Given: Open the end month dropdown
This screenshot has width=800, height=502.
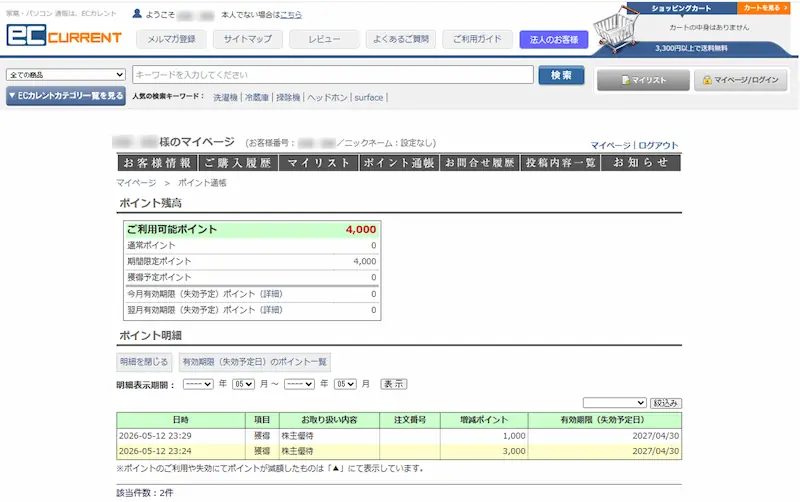Looking at the screenshot, I should point(345,384).
